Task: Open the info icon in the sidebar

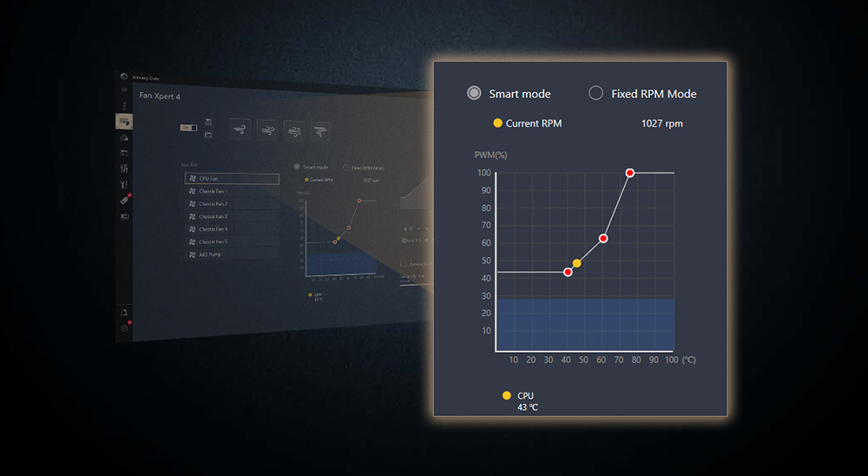Action: tap(124, 105)
